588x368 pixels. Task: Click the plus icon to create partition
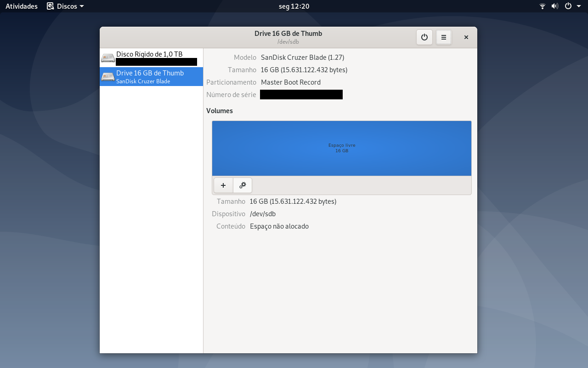tap(223, 185)
